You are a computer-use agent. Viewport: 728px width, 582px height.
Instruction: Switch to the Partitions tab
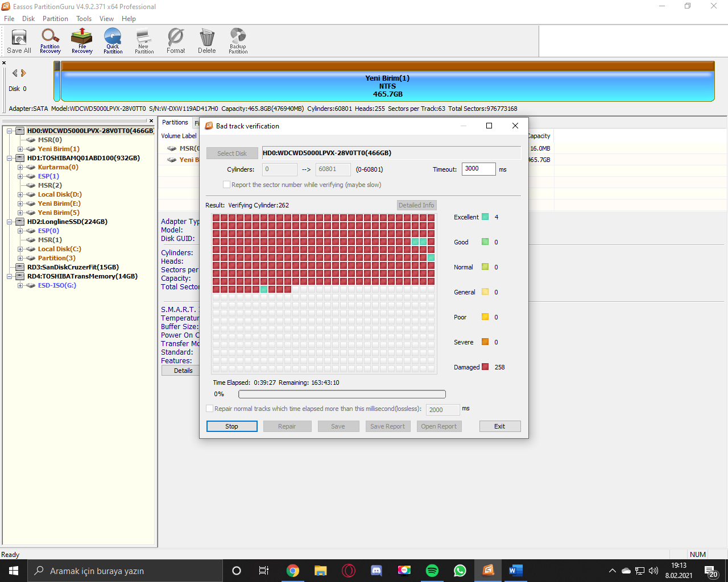coord(175,123)
